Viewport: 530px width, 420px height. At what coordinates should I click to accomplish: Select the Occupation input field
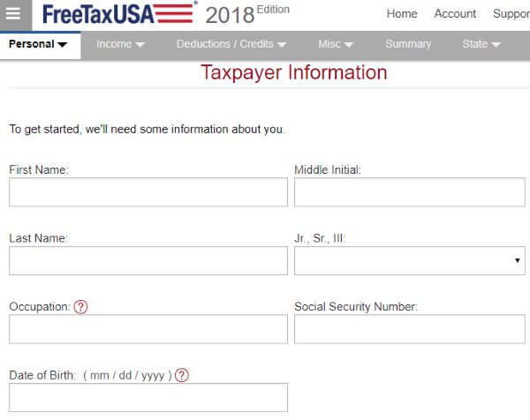(148, 329)
